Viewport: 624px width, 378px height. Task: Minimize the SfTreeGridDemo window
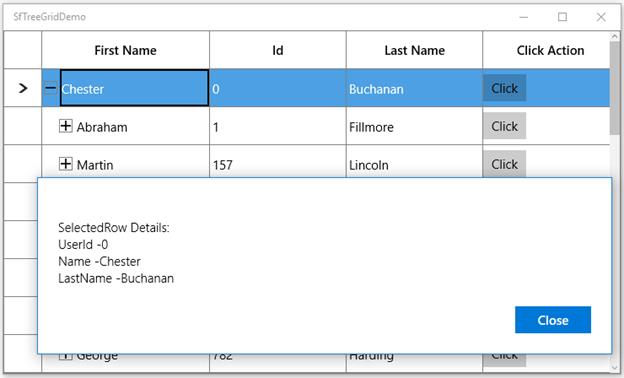pyautogui.click(x=524, y=17)
